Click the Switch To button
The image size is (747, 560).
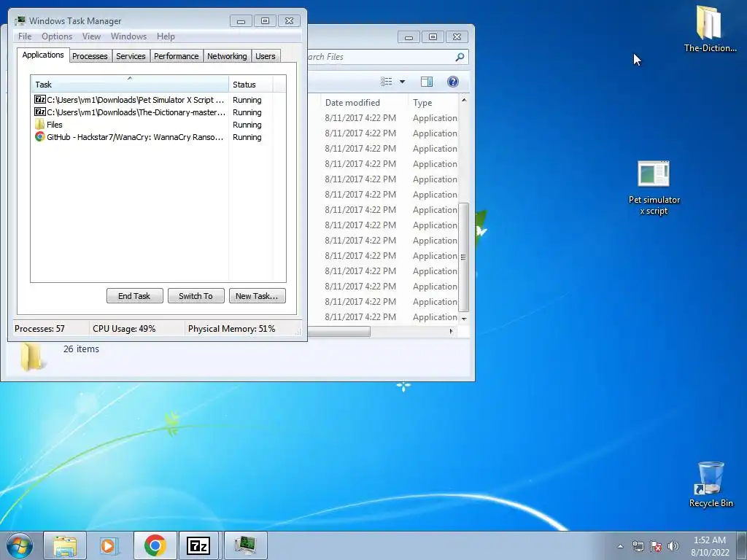tap(196, 296)
